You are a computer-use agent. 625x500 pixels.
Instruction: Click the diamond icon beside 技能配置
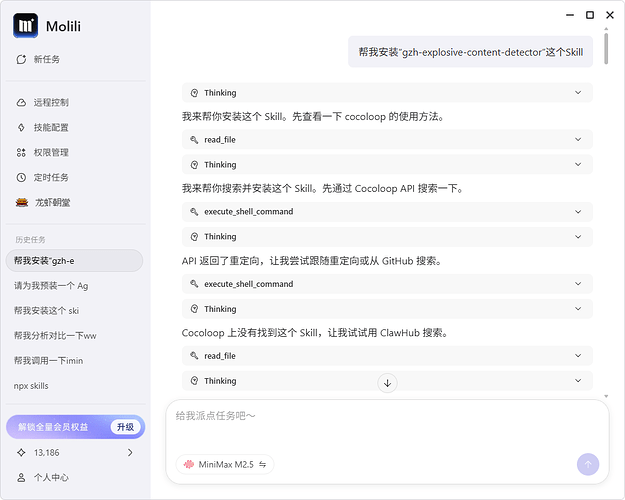[x=21, y=128]
